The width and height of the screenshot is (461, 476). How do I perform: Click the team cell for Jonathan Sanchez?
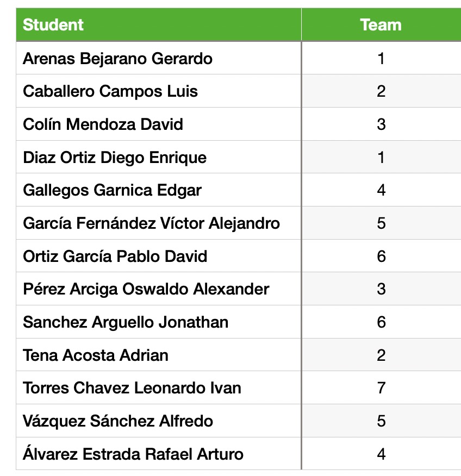(381, 322)
